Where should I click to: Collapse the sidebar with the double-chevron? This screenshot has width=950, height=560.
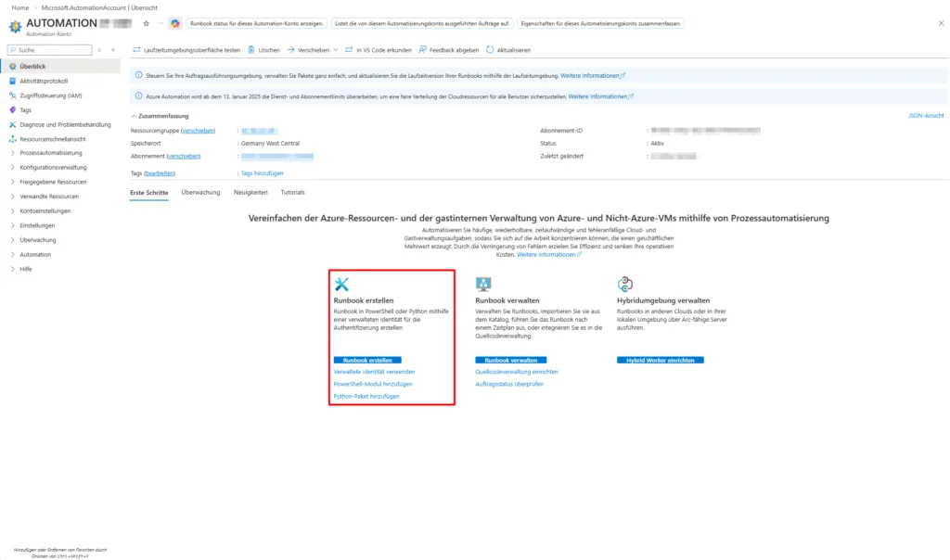[x=112, y=50]
